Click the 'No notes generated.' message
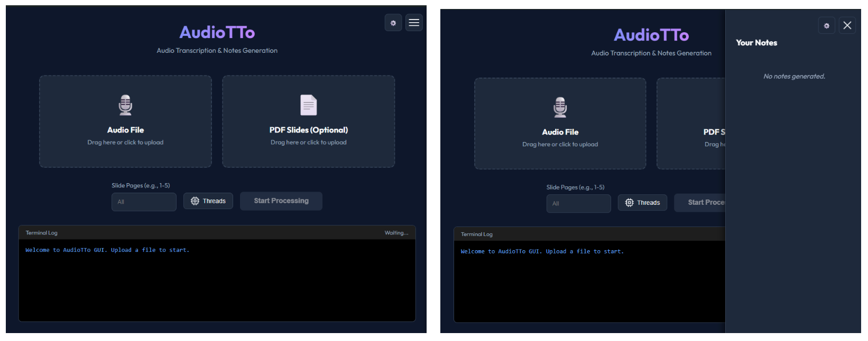This screenshot has height=341, width=868. 794,77
